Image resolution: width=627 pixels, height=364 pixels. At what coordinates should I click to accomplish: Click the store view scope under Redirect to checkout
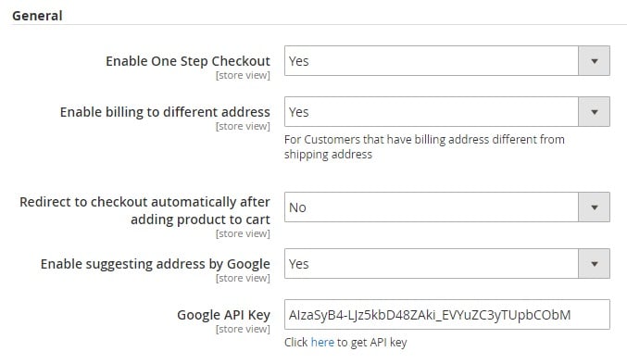[243, 233]
